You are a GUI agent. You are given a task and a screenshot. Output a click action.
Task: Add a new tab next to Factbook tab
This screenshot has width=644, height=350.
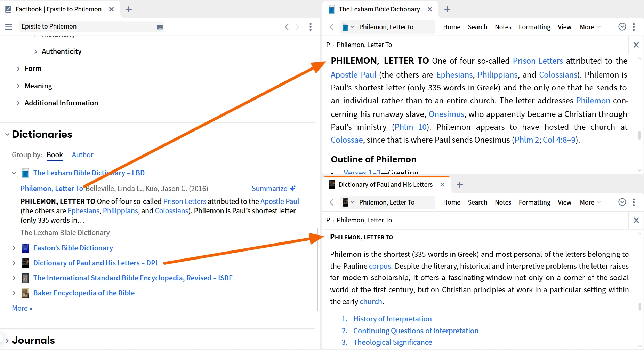coord(129,9)
